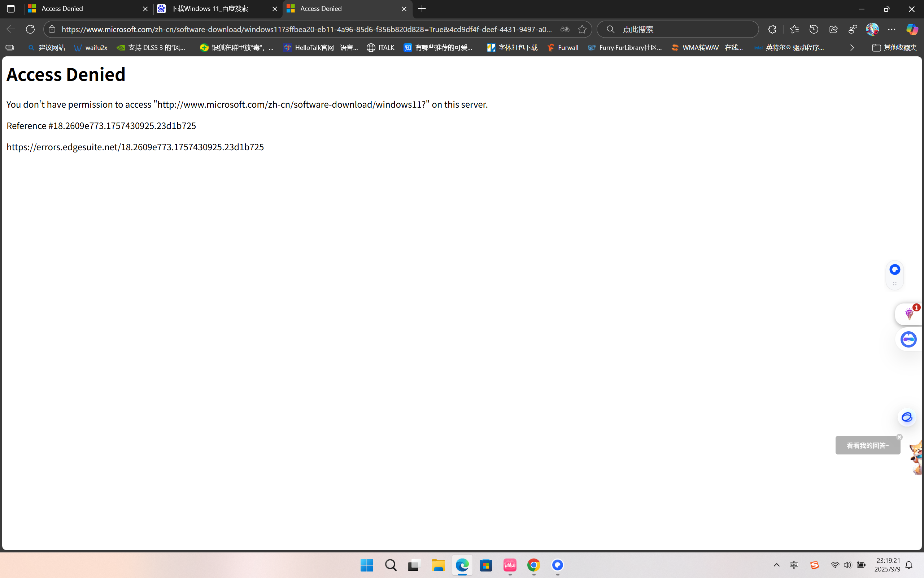Open the Extensions puzzle icon
Viewport: 924px width, 578px height.
point(772,29)
